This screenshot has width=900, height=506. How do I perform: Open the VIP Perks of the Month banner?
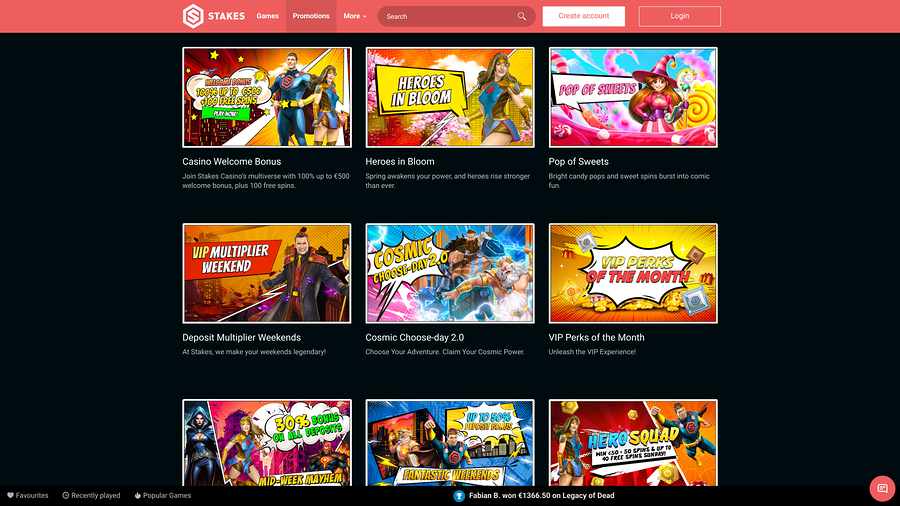coord(633,273)
